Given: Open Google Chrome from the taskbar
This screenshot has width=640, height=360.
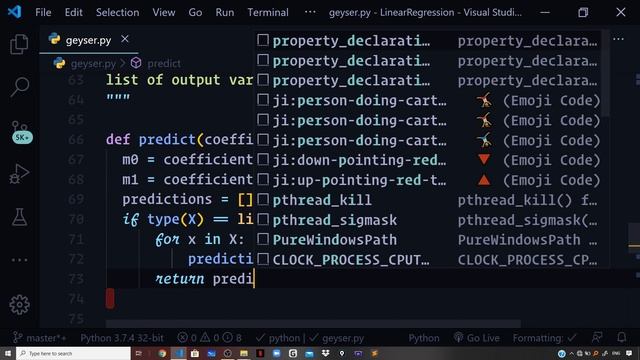Looking at the screenshot, I should 162,353.
